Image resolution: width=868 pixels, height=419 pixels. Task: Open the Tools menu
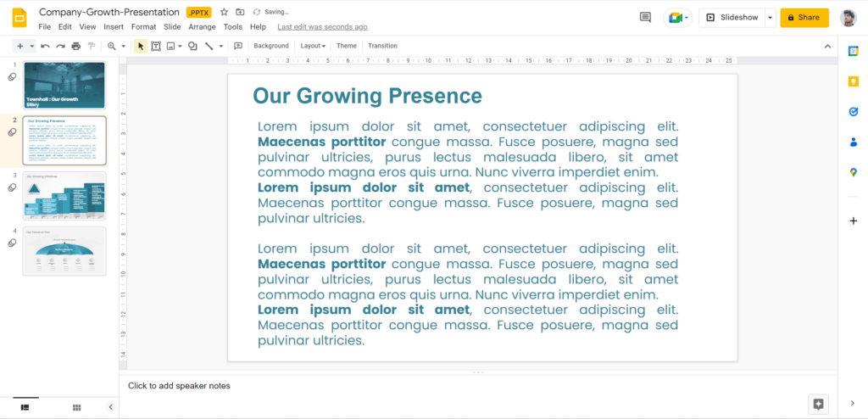pos(233,26)
